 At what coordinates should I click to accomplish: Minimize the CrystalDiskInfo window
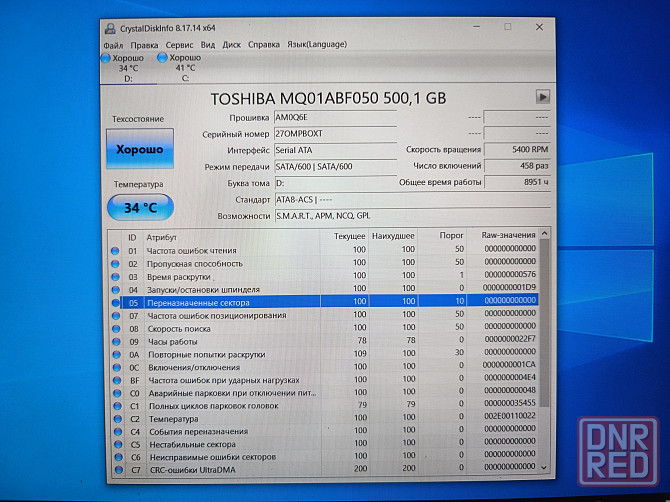tap(477, 27)
